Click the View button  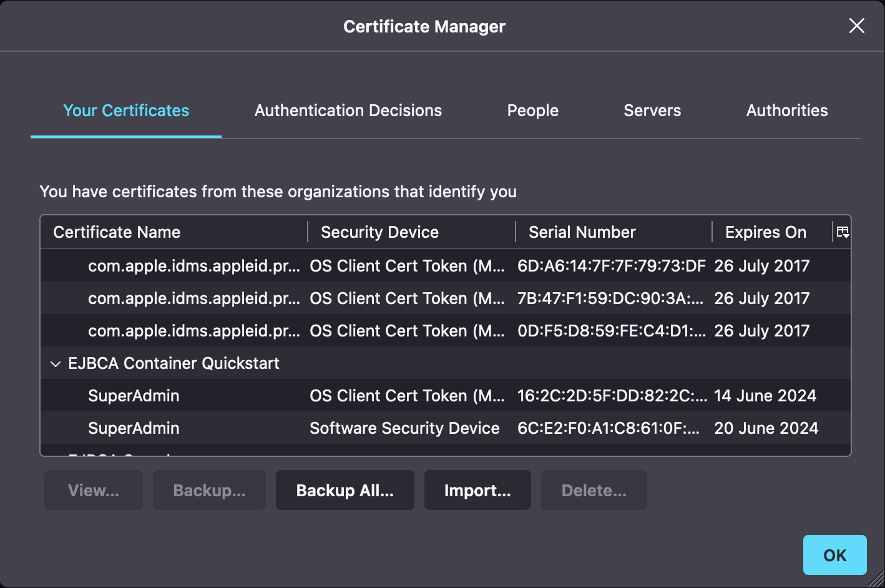tap(93, 490)
